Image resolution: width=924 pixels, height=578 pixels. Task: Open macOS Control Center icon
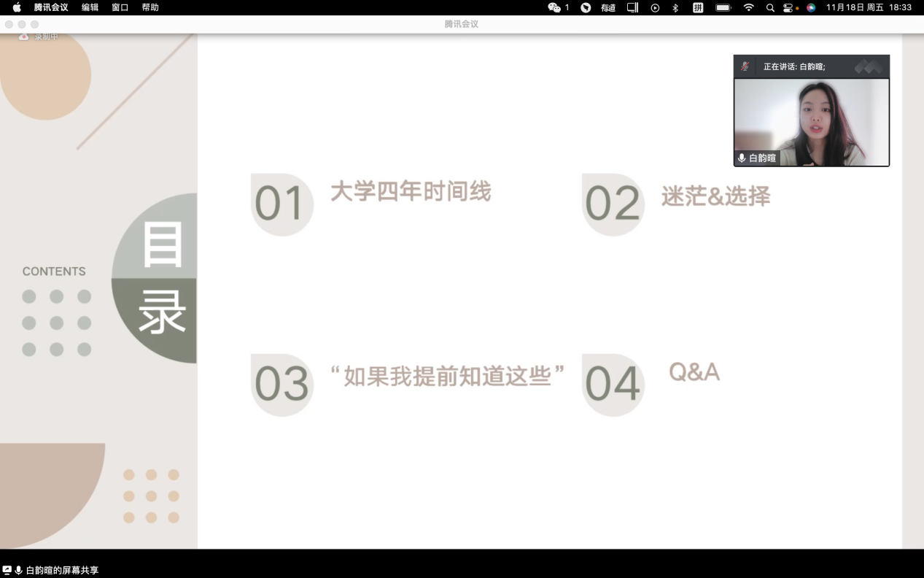point(788,7)
